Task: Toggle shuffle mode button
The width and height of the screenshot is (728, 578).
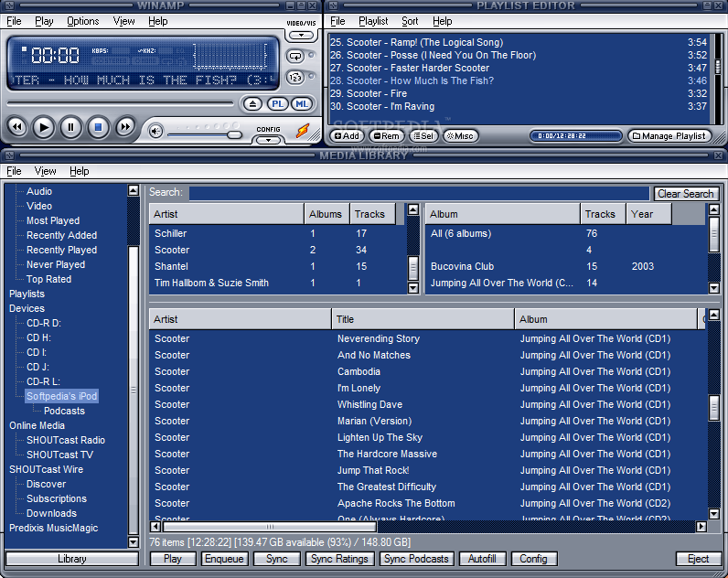Action: (x=295, y=78)
